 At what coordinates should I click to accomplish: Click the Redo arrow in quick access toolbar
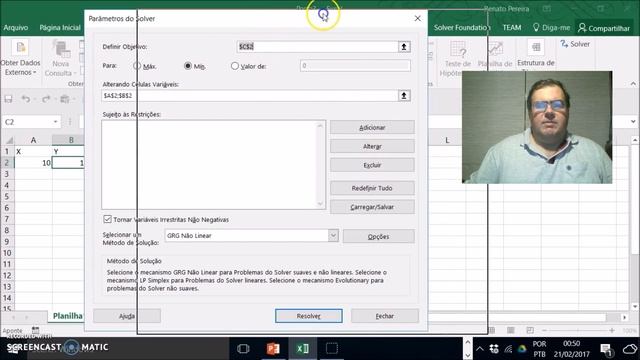(46, 99)
